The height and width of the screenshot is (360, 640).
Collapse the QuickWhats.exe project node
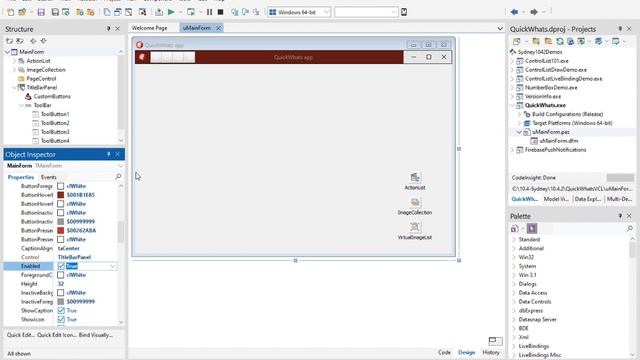(x=513, y=105)
